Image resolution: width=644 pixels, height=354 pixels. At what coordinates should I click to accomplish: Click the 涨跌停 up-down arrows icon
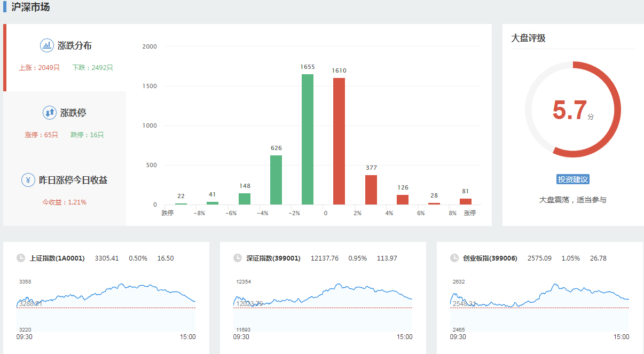click(50, 113)
